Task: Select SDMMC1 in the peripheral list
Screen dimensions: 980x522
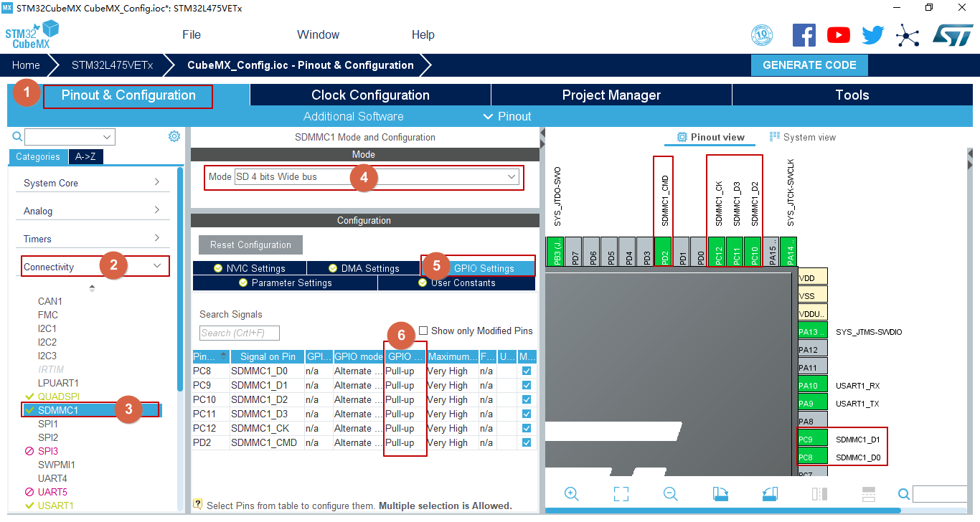Action: (92, 410)
